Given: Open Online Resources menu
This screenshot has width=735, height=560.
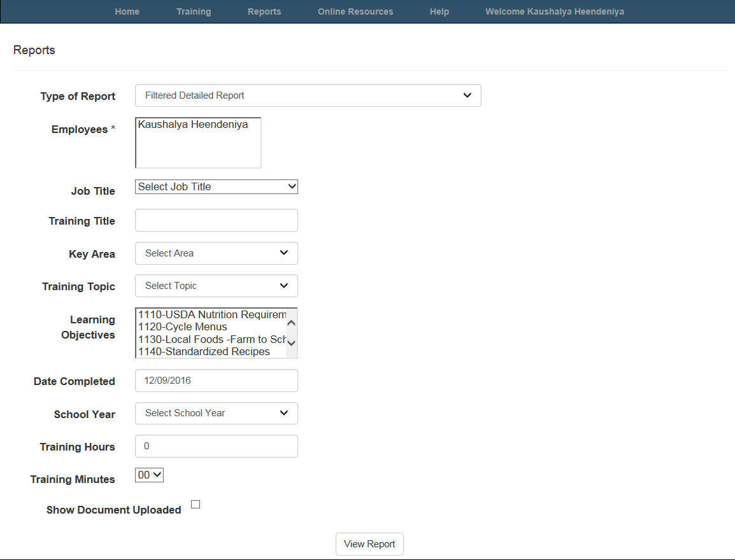Looking at the screenshot, I should (x=355, y=11).
